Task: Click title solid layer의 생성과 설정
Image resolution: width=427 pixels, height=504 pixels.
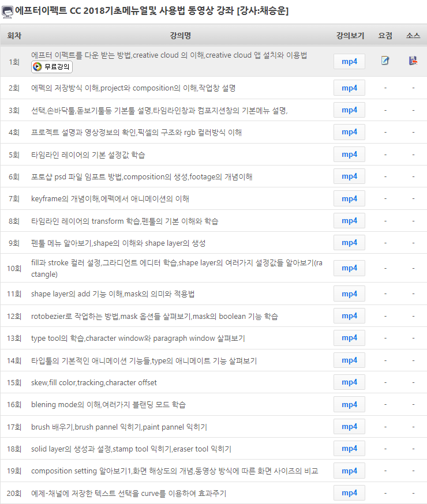Action: (131, 449)
